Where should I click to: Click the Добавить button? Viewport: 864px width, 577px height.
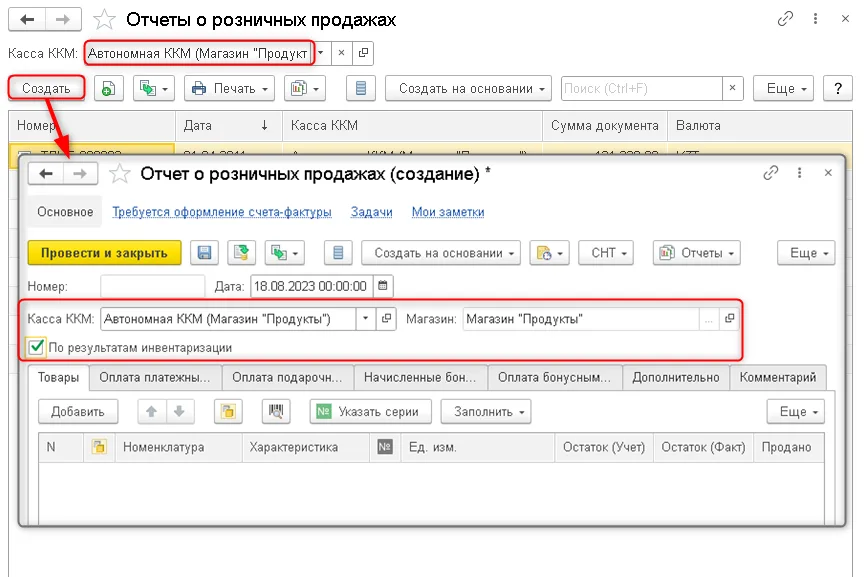coord(78,412)
